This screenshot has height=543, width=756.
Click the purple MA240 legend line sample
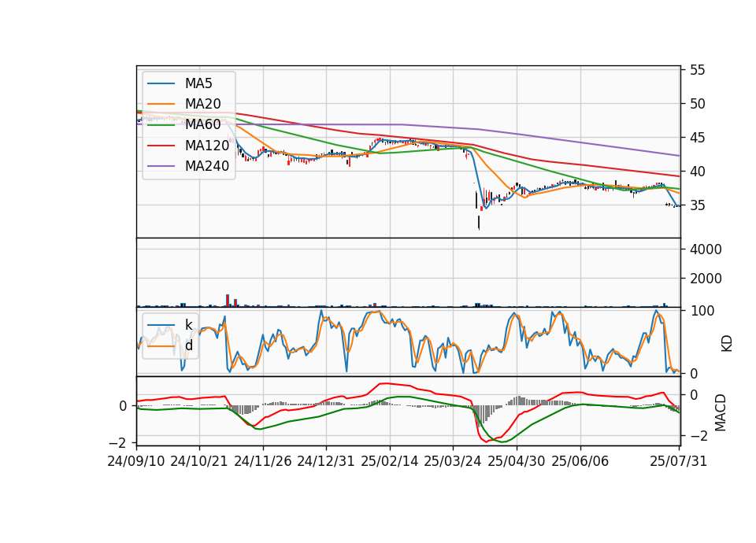pyautogui.click(x=161, y=166)
